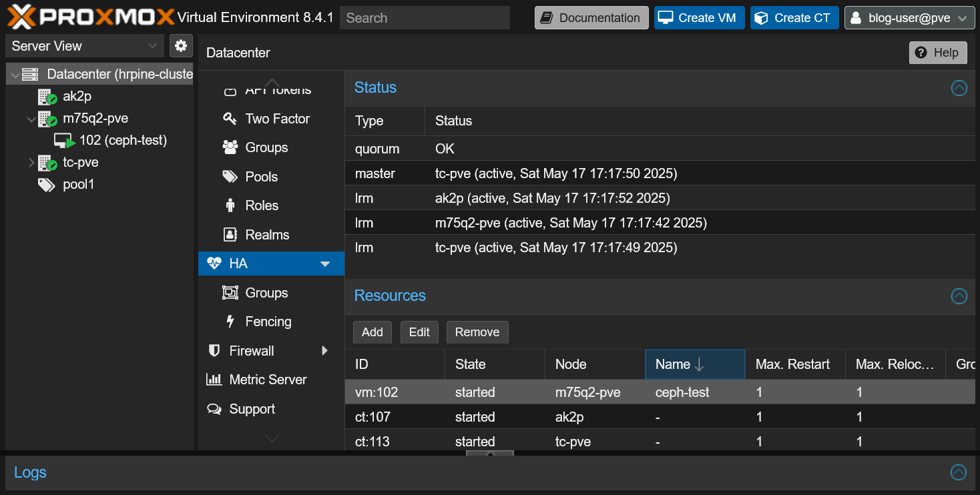Image resolution: width=980 pixels, height=495 pixels.
Task: Click the blog-user person icon
Action: 856,18
